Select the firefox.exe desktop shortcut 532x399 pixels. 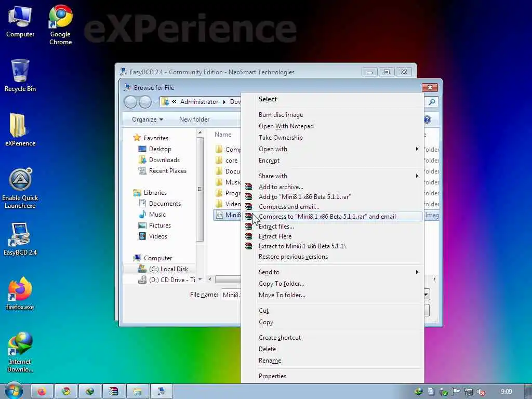20,294
